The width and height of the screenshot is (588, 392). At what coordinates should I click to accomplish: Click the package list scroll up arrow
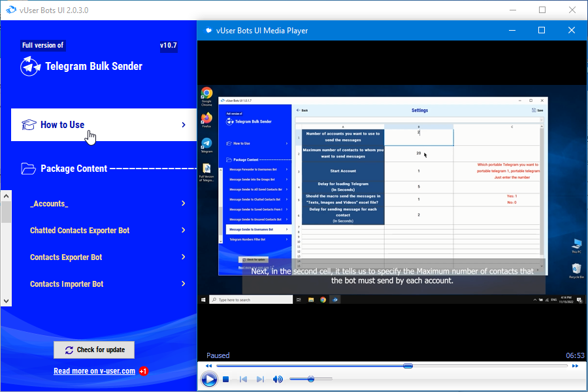6,196
